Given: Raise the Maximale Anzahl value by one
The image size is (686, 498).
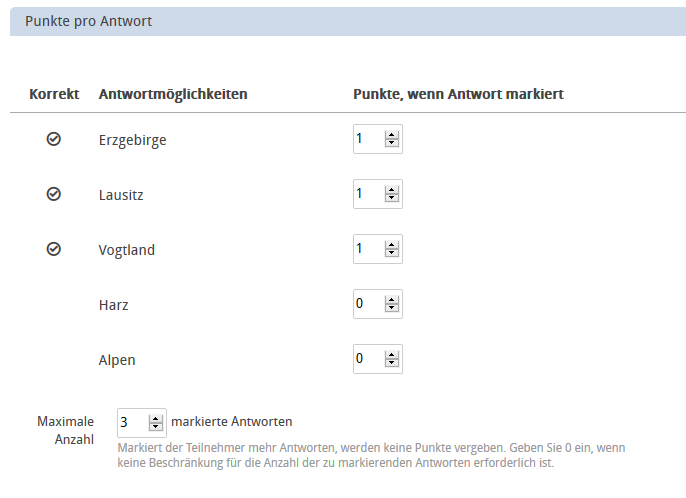Looking at the screenshot, I should [x=156, y=417].
